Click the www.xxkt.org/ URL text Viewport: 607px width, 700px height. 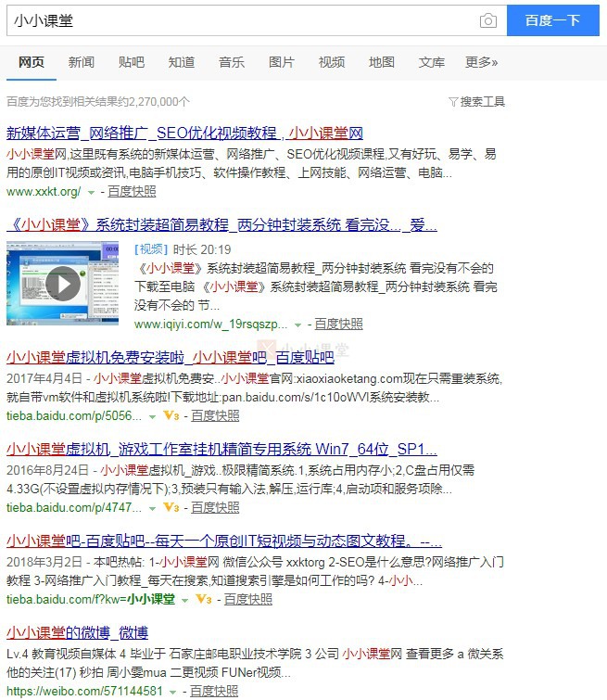coord(44,192)
